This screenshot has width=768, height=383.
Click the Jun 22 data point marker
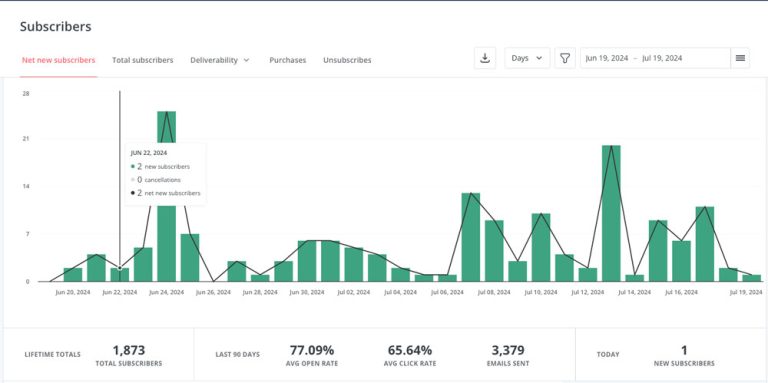[x=120, y=268]
